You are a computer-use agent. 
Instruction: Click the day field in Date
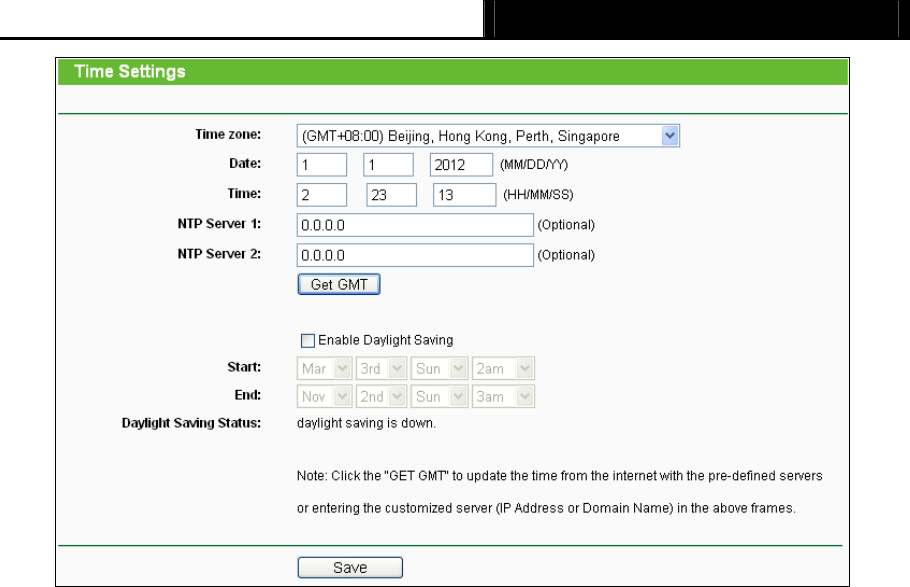pyautogui.click(x=388, y=165)
